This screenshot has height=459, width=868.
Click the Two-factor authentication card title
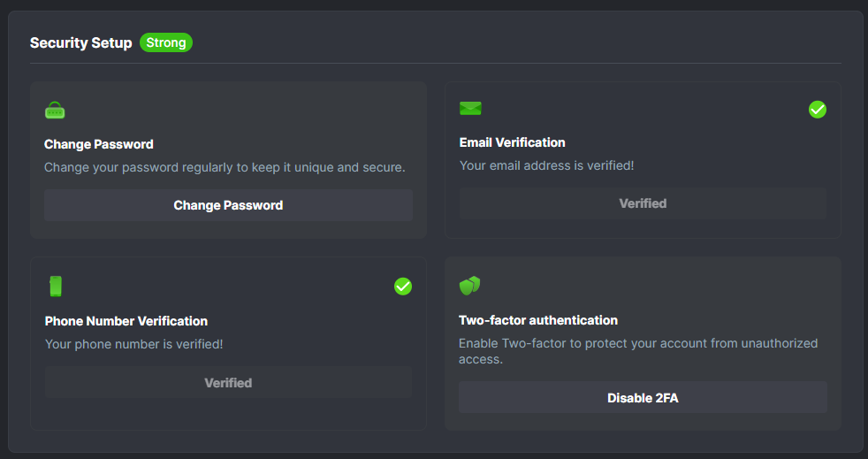click(x=538, y=320)
